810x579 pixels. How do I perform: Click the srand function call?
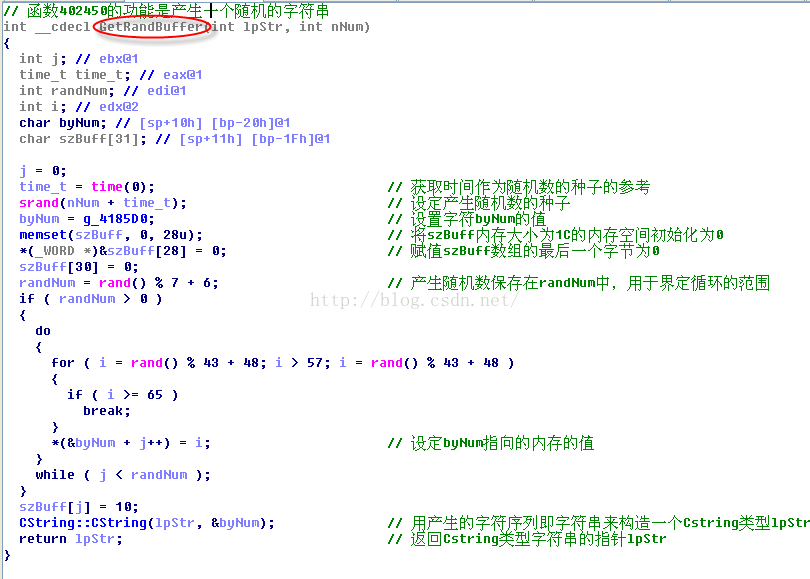103,203
